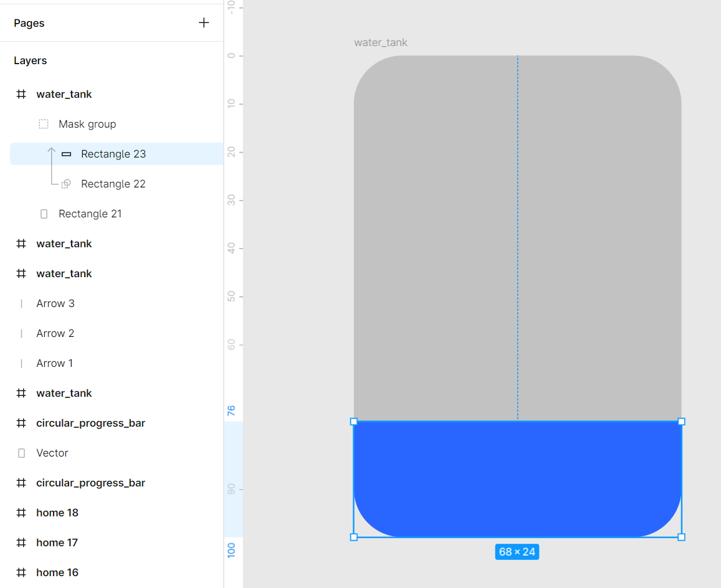Click the rectangle icon beside Rectangle 23

click(x=66, y=154)
